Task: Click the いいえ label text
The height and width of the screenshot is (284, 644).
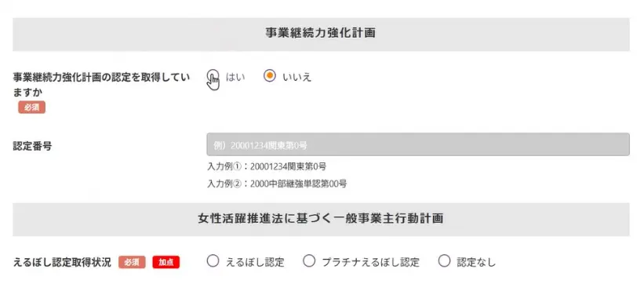Action: tap(297, 77)
